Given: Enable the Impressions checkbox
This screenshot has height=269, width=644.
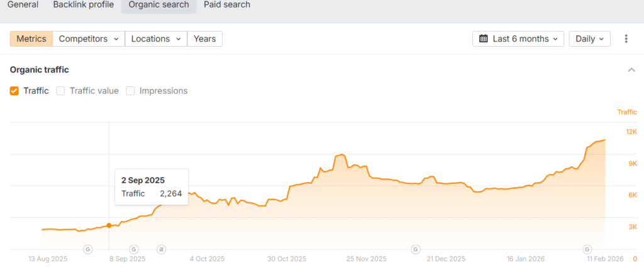Looking at the screenshot, I should coord(131,91).
